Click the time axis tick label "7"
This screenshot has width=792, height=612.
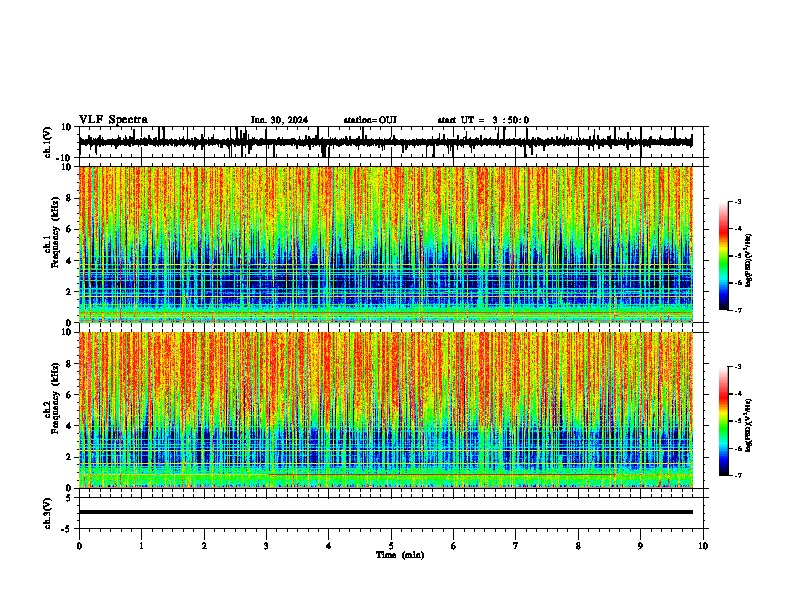516,546
